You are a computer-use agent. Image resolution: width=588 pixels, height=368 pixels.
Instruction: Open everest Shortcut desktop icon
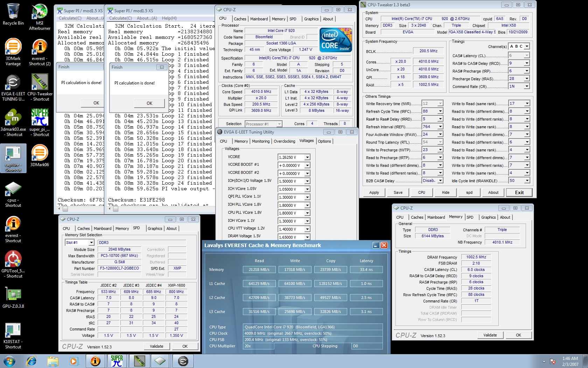click(13, 229)
